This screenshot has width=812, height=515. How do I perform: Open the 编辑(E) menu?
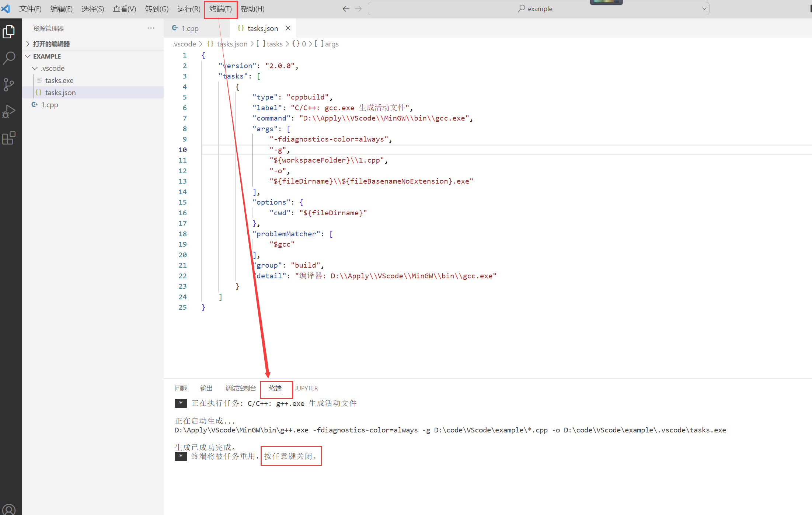point(62,9)
